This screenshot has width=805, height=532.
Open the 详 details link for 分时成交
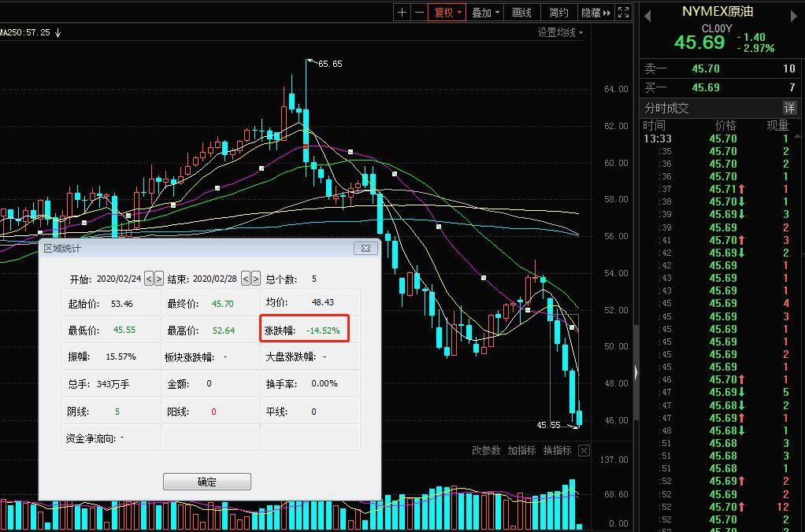click(789, 108)
